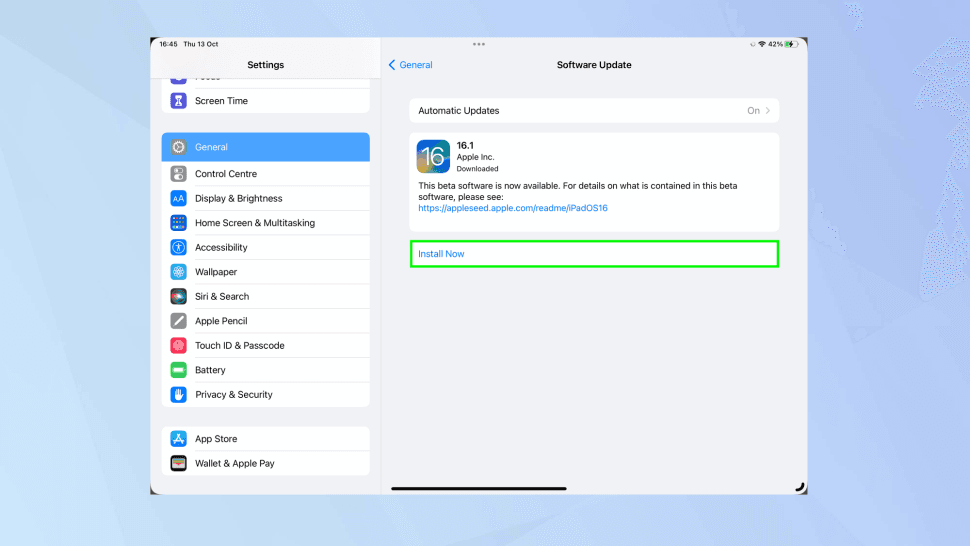Open Privacy & Security settings

click(265, 395)
